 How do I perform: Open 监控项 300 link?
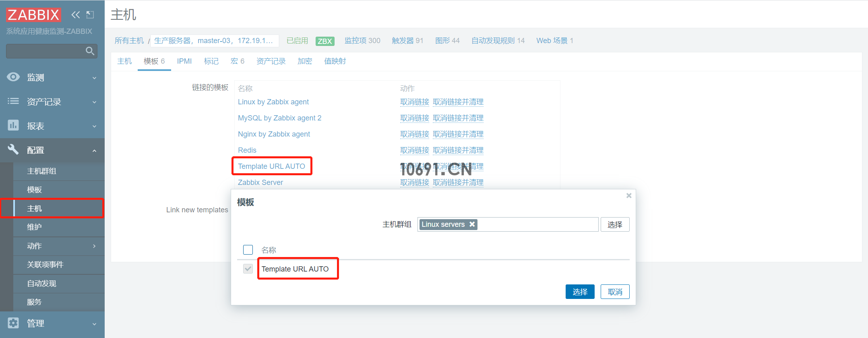pos(362,41)
